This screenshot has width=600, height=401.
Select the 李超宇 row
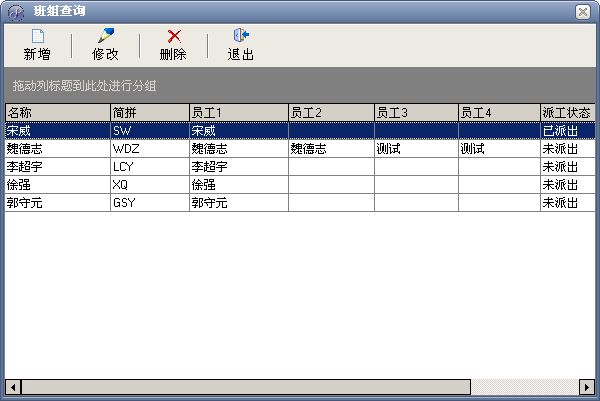(57, 166)
